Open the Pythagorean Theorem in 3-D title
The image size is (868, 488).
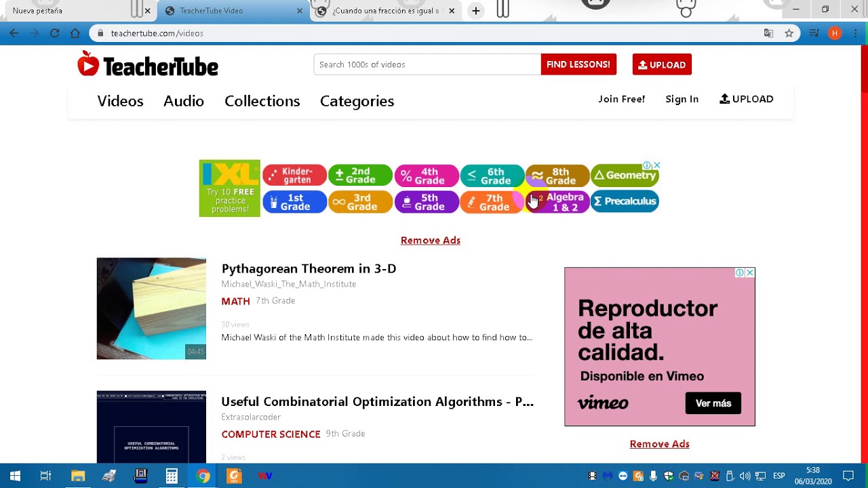click(x=309, y=268)
